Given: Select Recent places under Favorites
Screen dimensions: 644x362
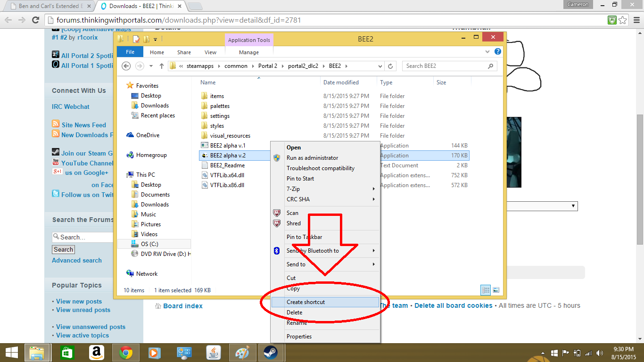Looking at the screenshot, I should [x=157, y=115].
